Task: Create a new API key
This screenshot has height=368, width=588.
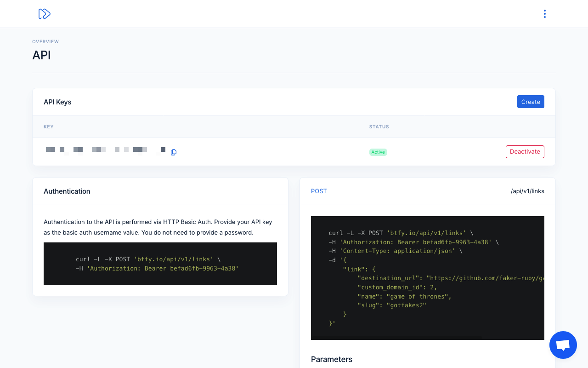Action: [x=531, y=102]
